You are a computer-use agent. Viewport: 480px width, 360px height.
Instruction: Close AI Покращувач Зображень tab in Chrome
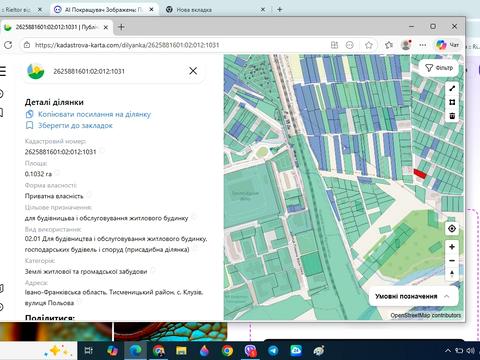pos(151,10)
